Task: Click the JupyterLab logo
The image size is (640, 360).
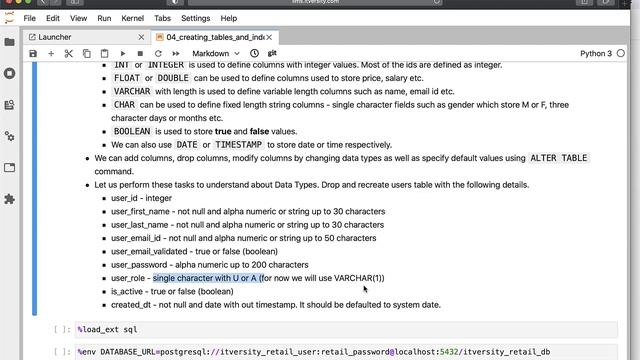Action: [9, 18]
